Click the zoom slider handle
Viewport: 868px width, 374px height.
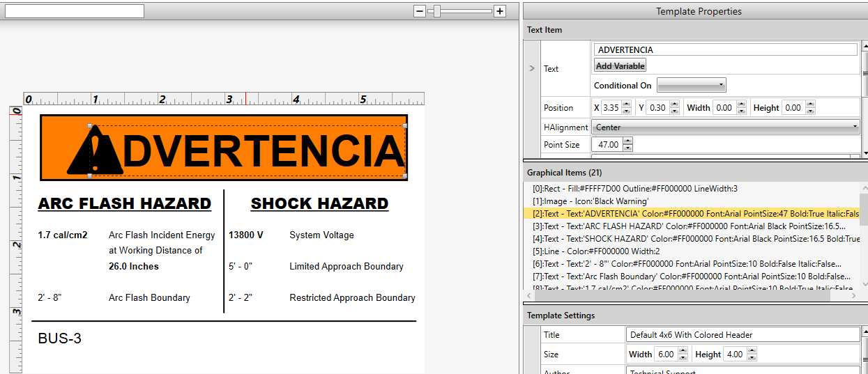click(x=437, y=11)
